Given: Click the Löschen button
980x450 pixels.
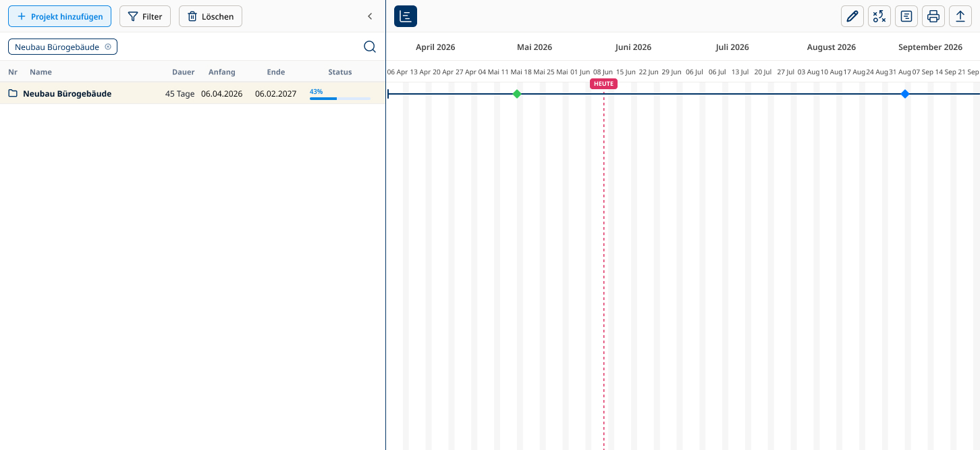Looking at the screenshot, I should pos(211,16).
